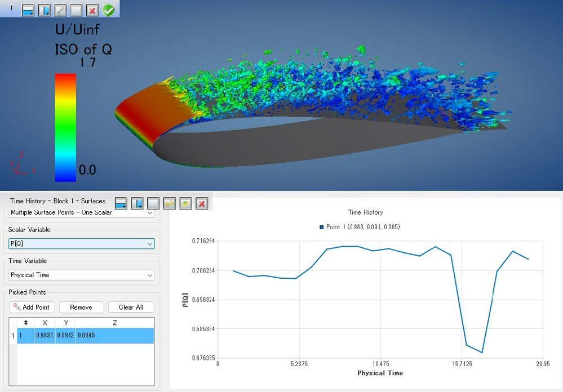This screenshot has width=563, height=392.
Task: Click the 'Time History - Block 1 - Surfaces' title
Action: coord(58,201)
